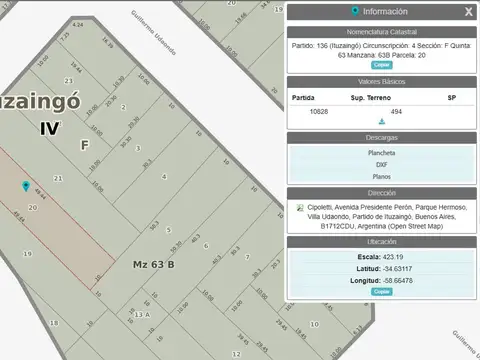The height and width of the screenshot is (360, 480).
Task: Click the small image icon beside Cipoletti address
Action: click(x=300, y=208)
